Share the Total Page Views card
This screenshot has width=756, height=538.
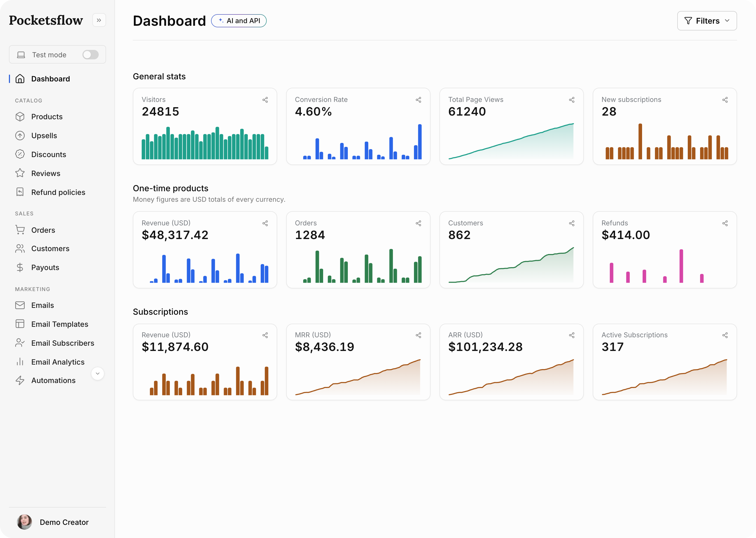(572, 100)
